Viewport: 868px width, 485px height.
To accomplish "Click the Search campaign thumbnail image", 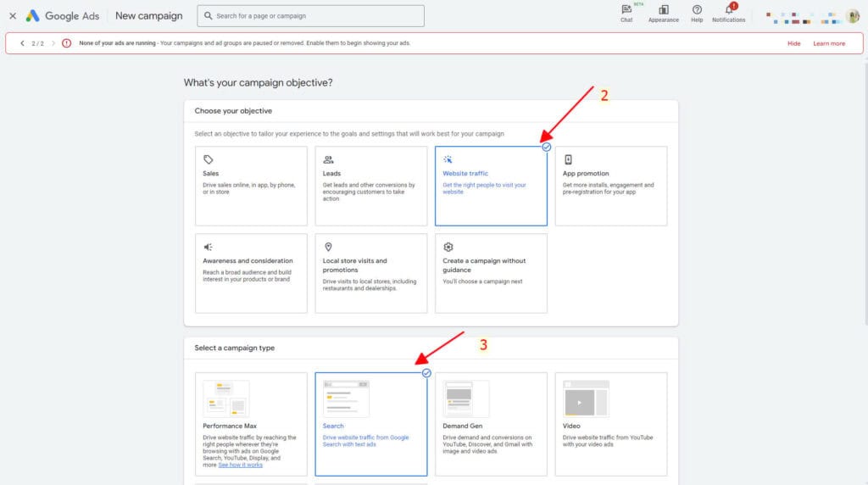I will coord(346,399).
